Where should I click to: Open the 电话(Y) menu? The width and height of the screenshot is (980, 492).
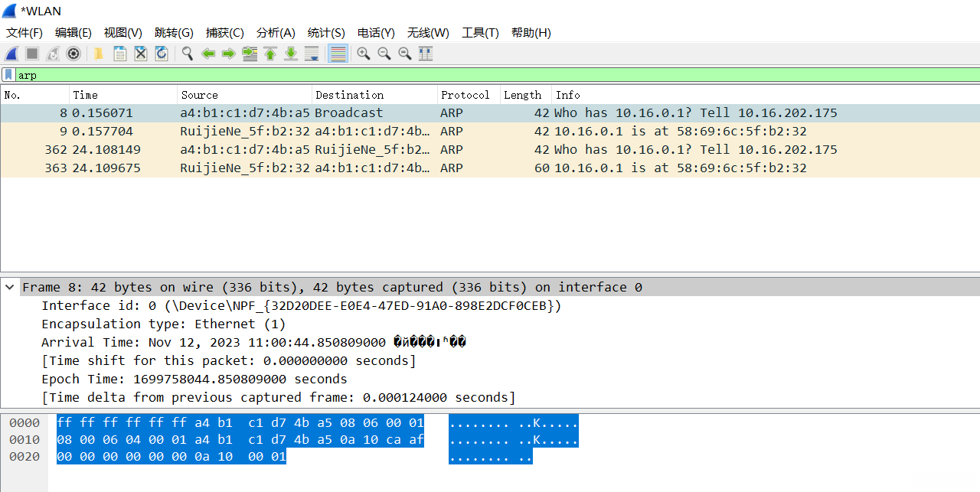[376, 33]
